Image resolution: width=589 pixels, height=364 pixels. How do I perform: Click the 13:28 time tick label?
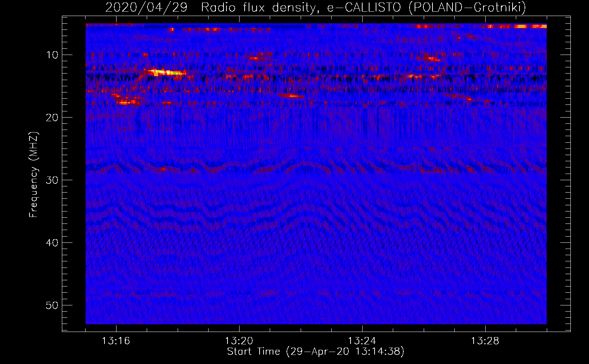(485, 341)
